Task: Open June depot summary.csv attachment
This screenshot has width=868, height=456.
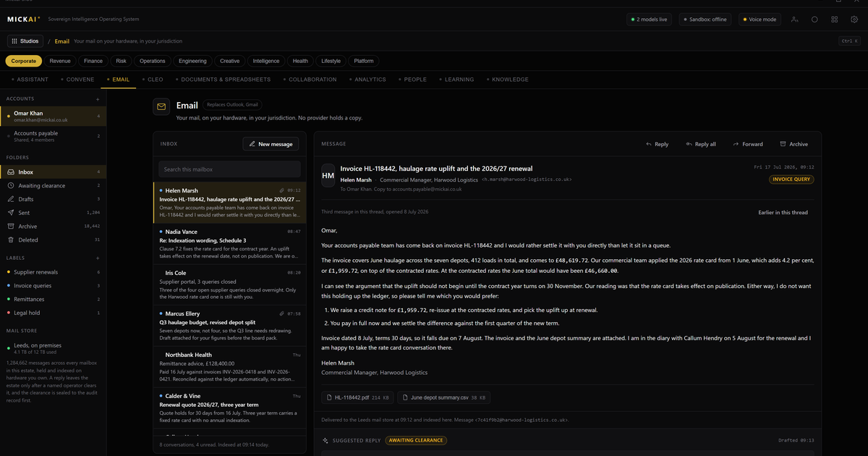Action: coord(444,397)
